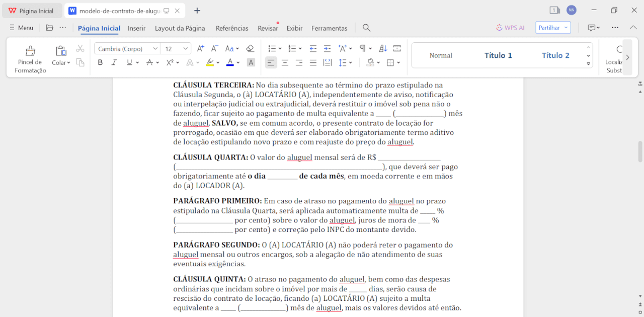Click the yellow highlight color button
Image resolution: width=644 pixels, height=317 pixels.
tap(210, 62)
